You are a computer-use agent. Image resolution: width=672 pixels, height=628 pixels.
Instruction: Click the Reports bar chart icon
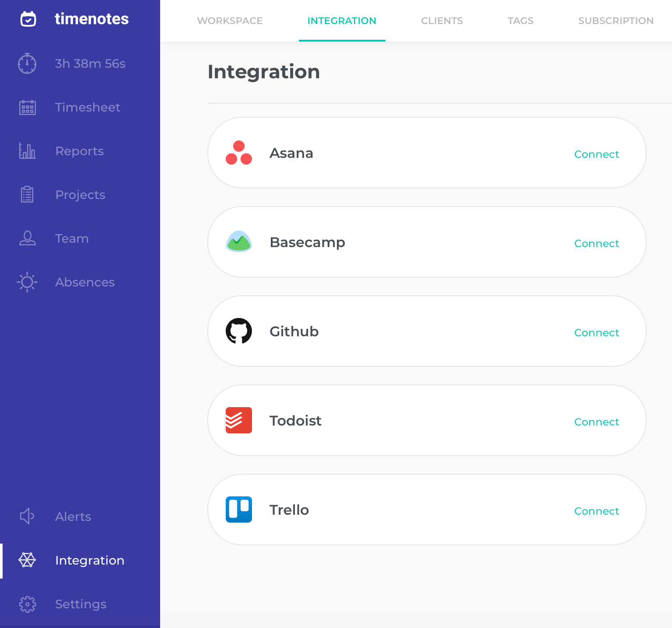coord(27,151)
